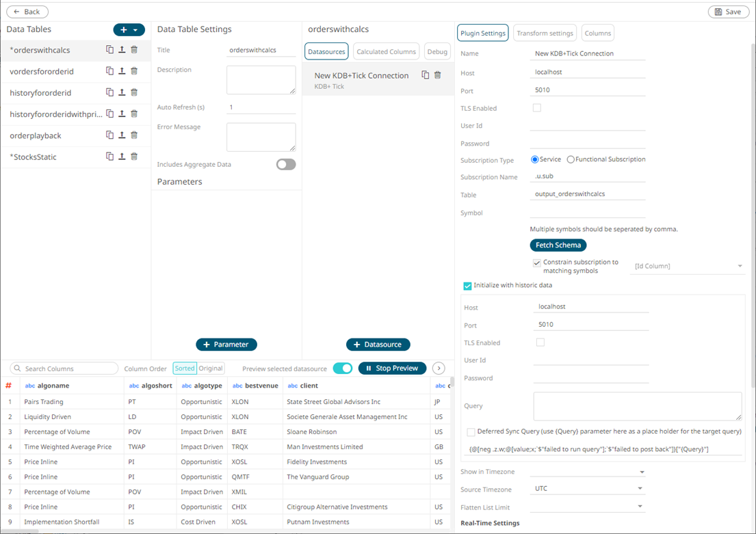The image size is (756, 534).
Task: Duplicate the orderswithcalcs data table
Action: pos(109,50)
